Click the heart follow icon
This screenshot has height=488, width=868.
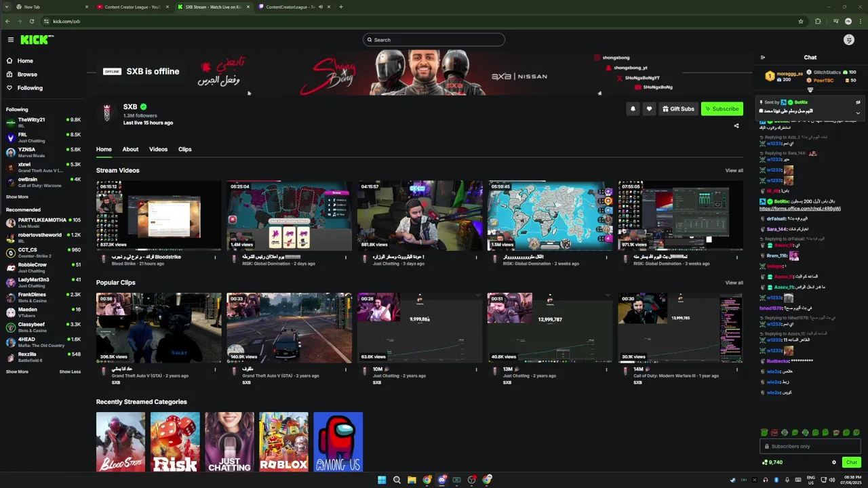[x=649, y=108]
